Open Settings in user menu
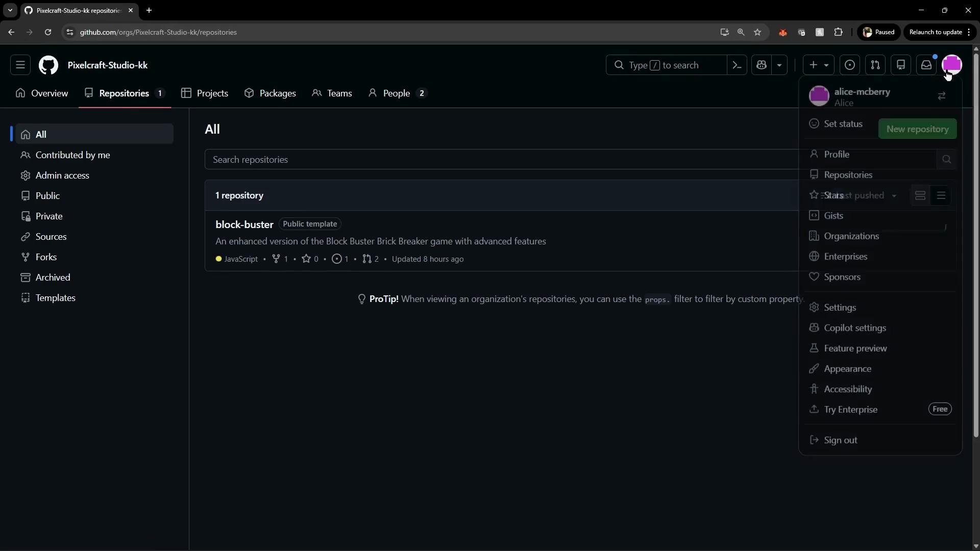 click(x=880, y=307)
